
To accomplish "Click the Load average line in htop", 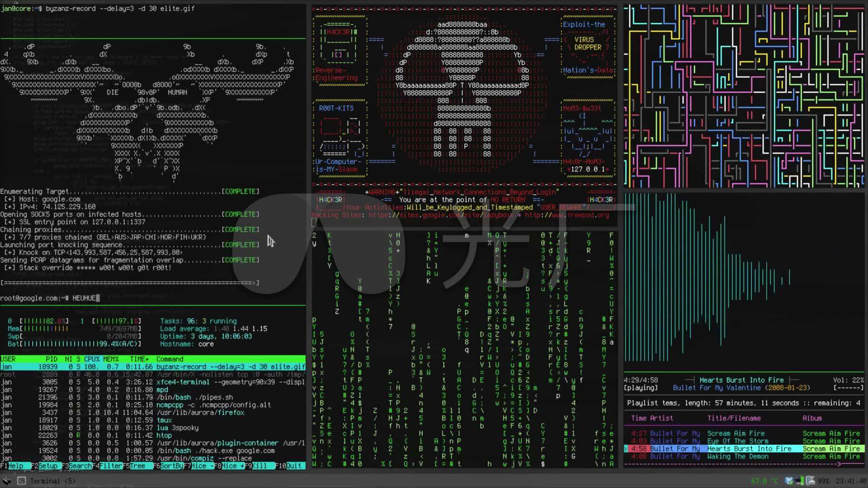I will 213,329.
